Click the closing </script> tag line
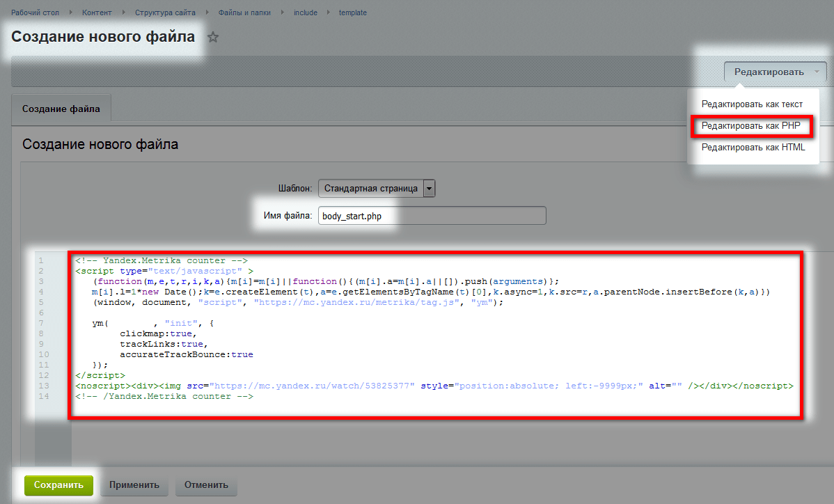 click(100, 375)
